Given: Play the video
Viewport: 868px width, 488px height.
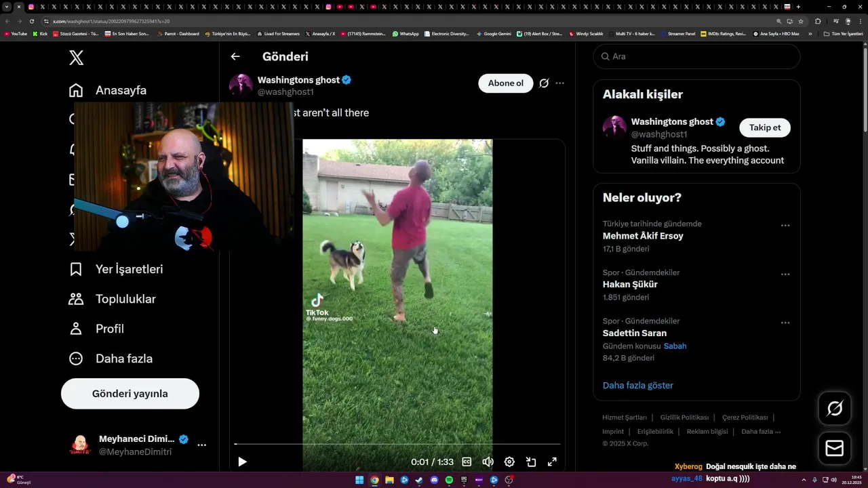Looking at the screenshot, I should point(242,462).
